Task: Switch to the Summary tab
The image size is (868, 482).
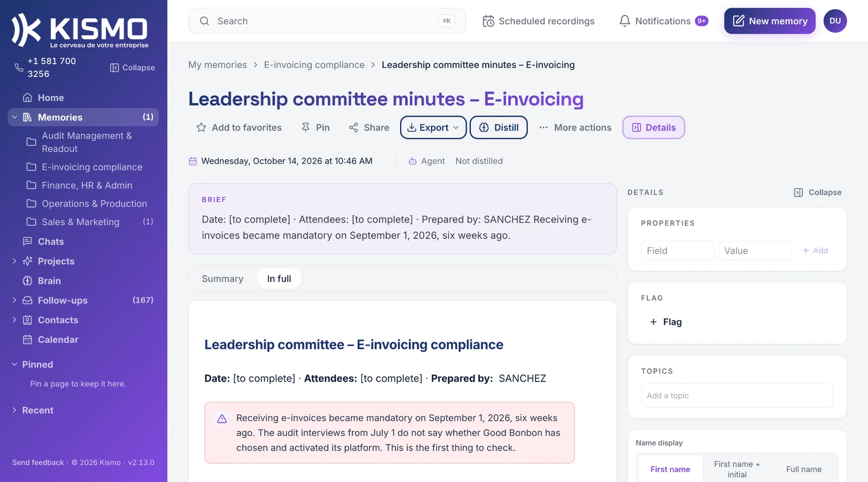Action: point(223,279)
